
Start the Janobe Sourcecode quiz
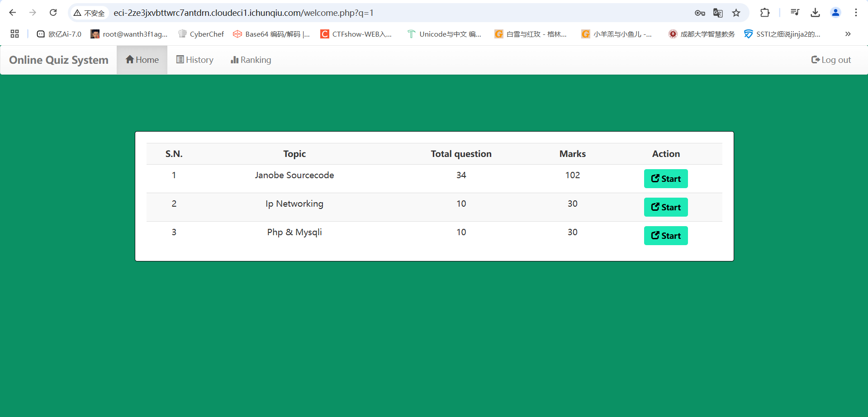coord(666,179)
